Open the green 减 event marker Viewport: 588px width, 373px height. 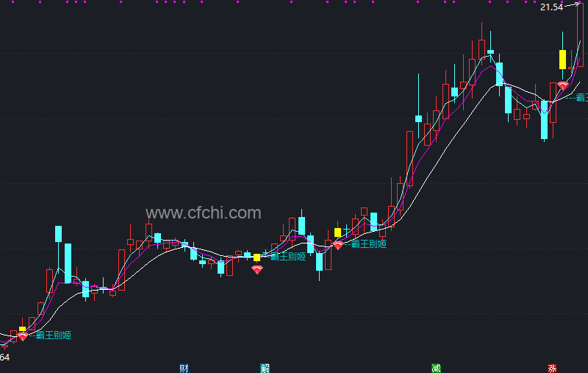436,368
